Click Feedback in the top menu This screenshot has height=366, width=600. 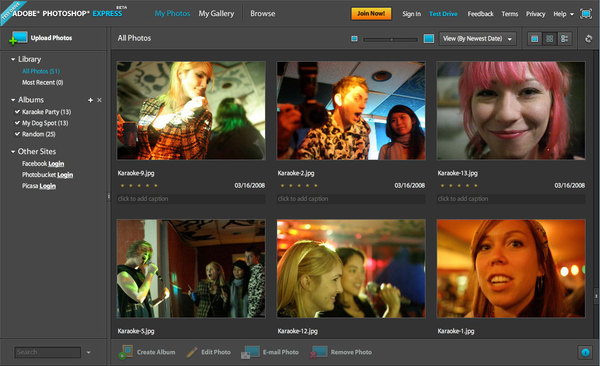[480, 14]
